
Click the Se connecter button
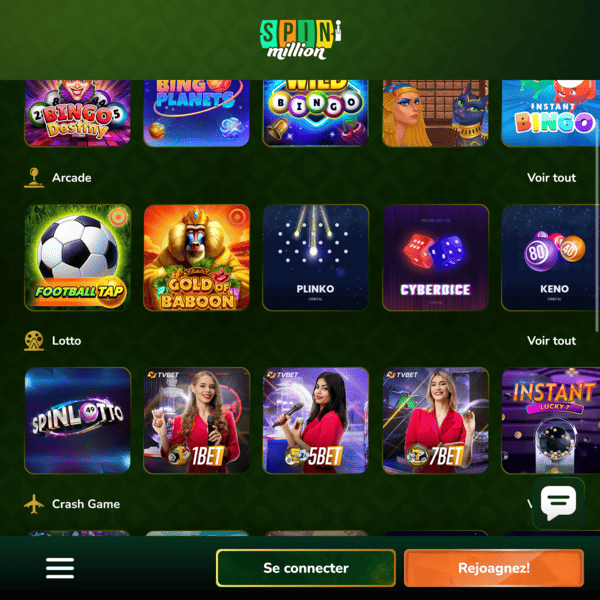point(306,568)
